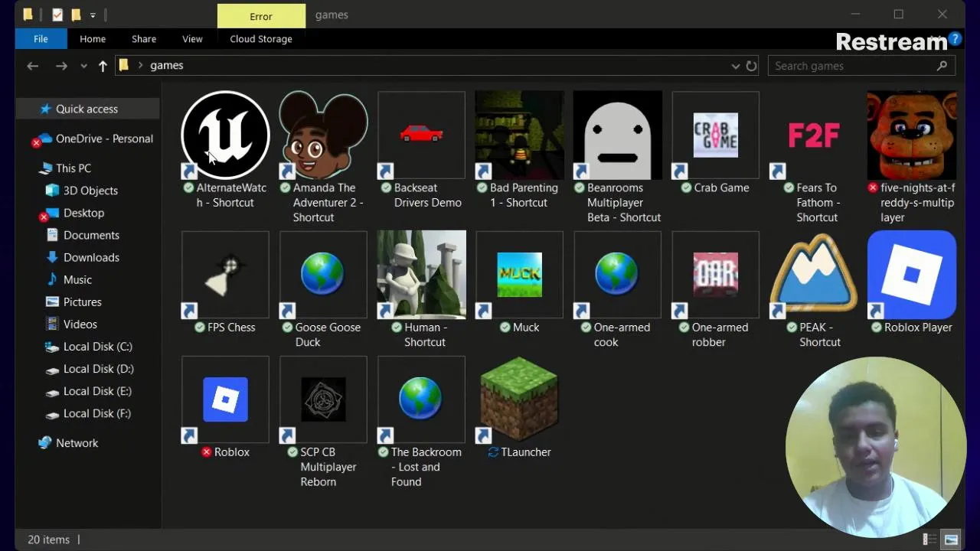Select five-nights-at-freddy-s-multiplayer icon
The image size is (980, 551).
pos(912,135)
